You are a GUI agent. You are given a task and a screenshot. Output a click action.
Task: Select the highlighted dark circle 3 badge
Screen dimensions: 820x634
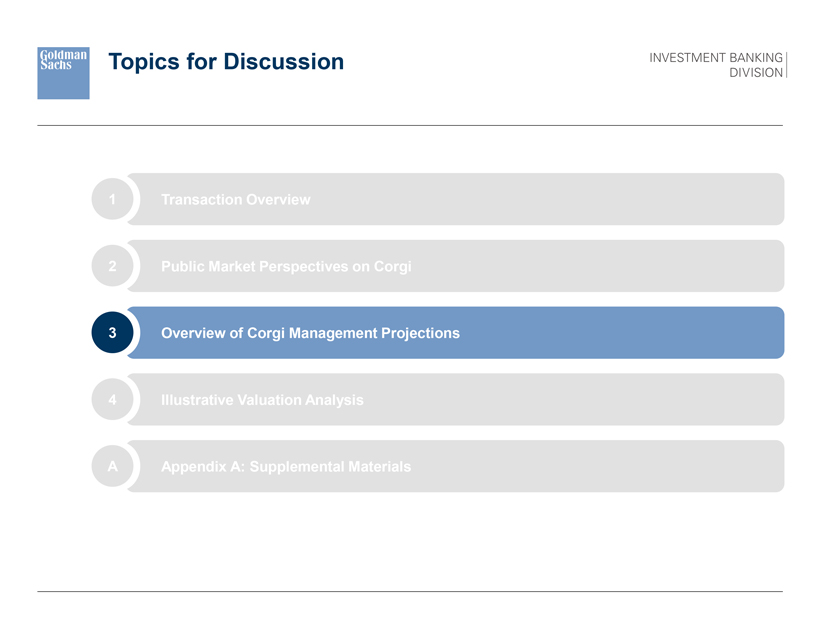(x=113, y=333)
